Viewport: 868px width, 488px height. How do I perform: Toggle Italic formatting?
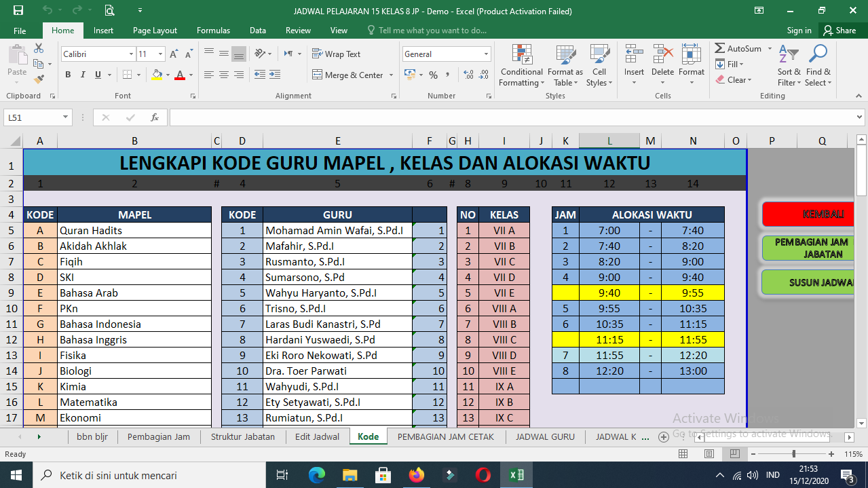83,75
